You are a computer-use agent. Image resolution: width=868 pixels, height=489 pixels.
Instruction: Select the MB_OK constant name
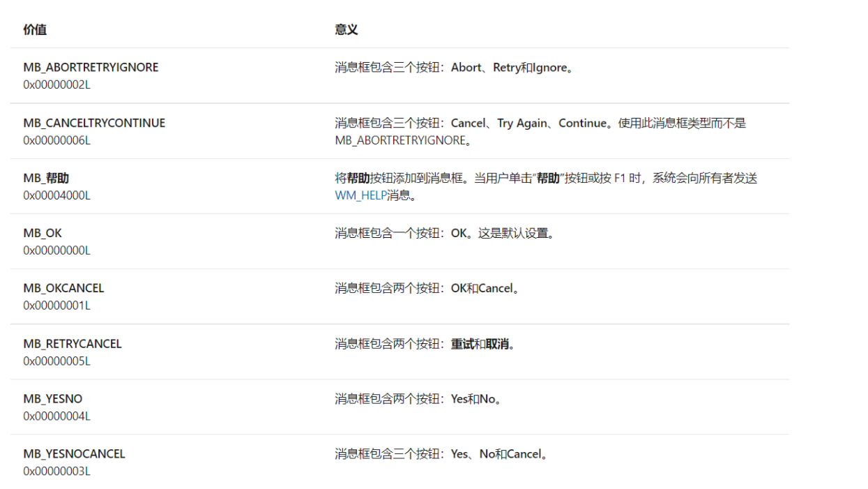tap(43, 233)
